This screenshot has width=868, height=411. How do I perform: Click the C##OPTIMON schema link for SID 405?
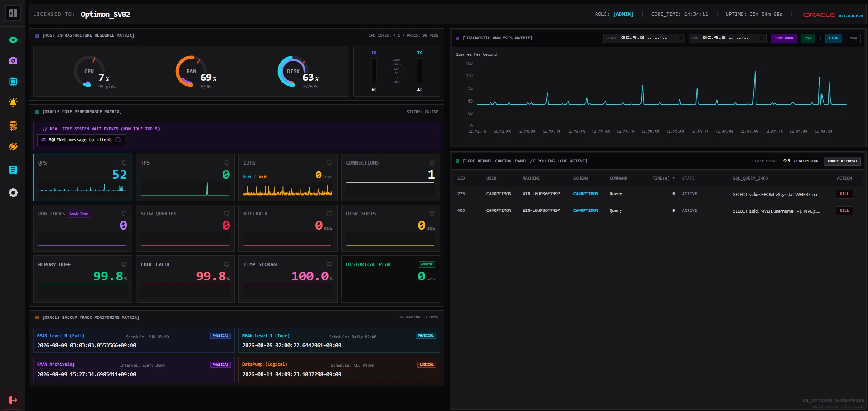tap(586, 210)
